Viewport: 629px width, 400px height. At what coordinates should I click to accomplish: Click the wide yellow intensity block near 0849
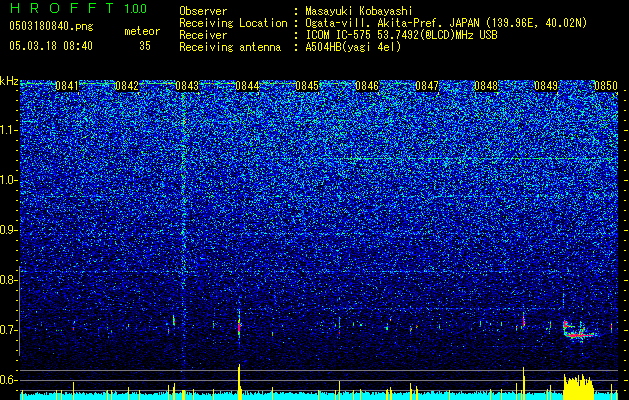578,386
